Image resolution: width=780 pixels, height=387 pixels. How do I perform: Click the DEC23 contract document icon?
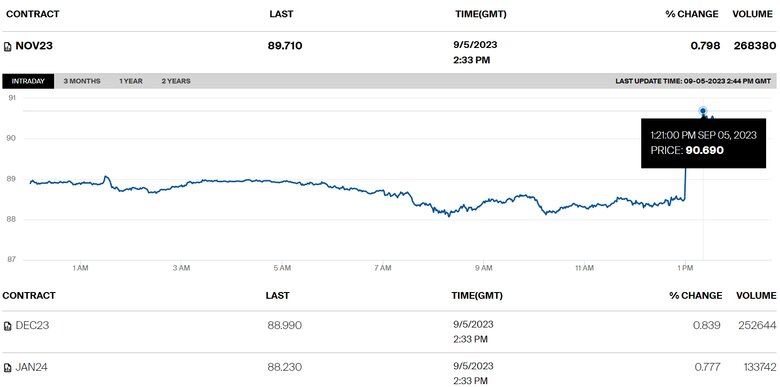tap(7, 326)
